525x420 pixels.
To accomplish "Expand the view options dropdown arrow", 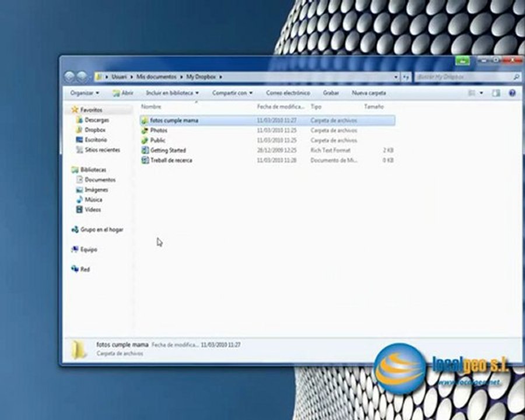I will pos(481,93).
